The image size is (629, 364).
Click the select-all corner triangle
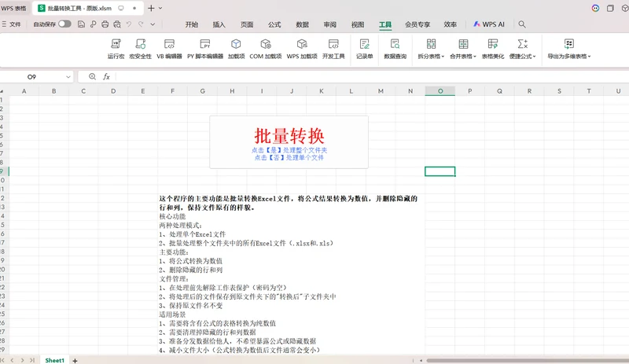pyautogui.click(x=2, y=91)
